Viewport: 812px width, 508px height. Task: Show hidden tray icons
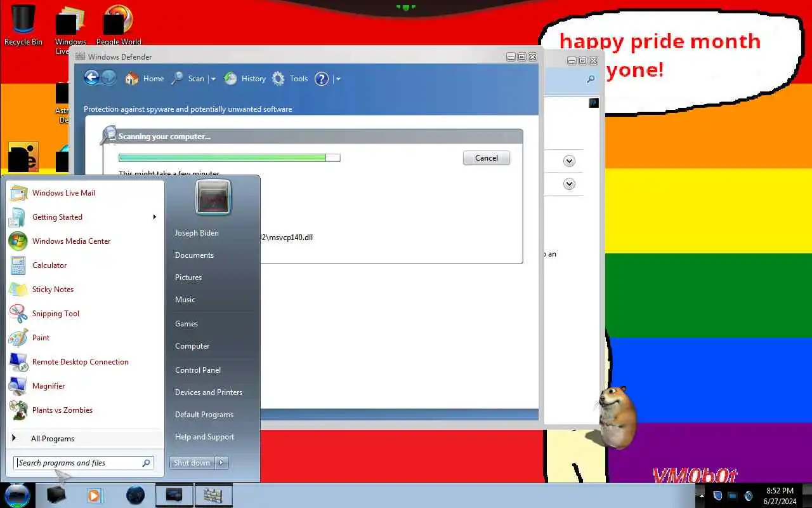(x=702, y=496)
